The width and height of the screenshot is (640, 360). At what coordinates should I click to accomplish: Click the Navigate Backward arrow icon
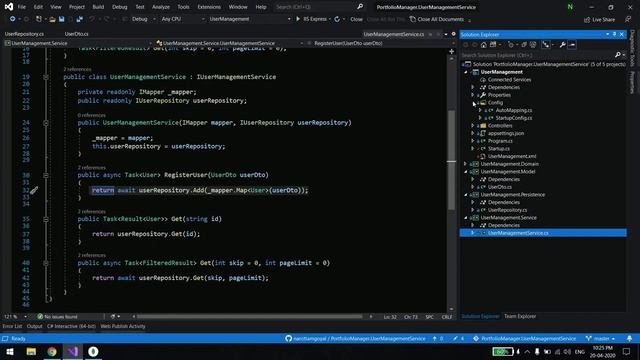click(13, 19)
